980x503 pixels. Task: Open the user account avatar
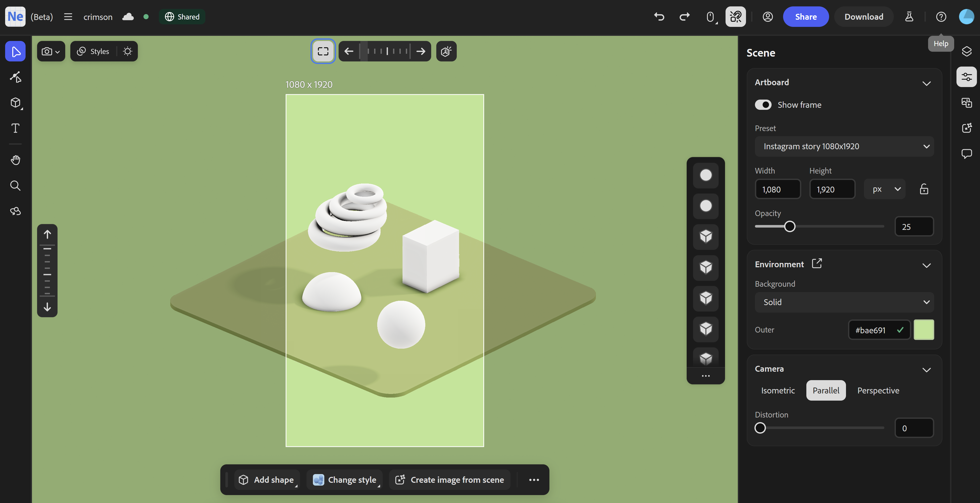point(966,17)
